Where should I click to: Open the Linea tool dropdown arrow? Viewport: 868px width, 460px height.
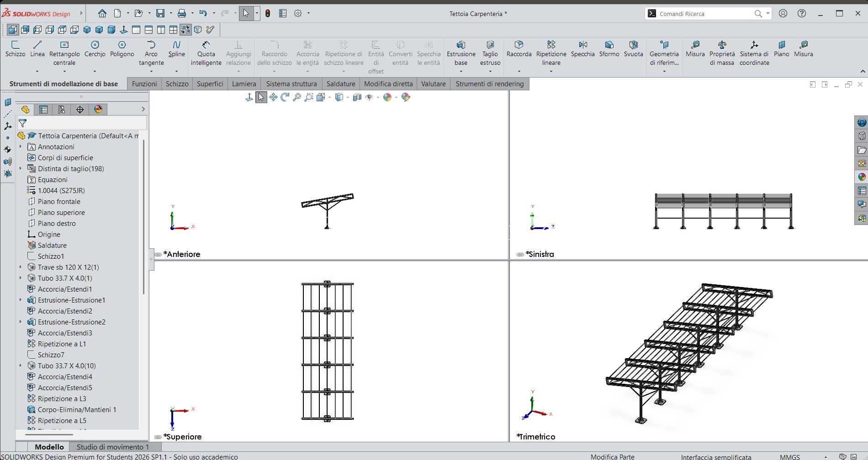37,71
